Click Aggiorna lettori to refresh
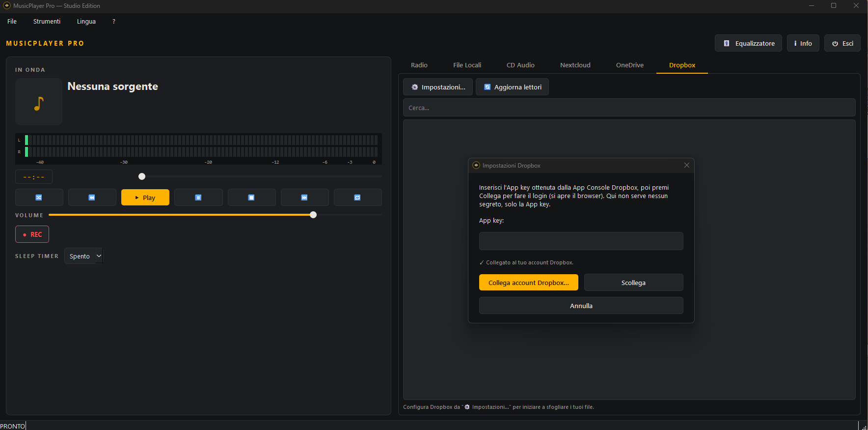868x430 pixels. (x=512, y=87)
